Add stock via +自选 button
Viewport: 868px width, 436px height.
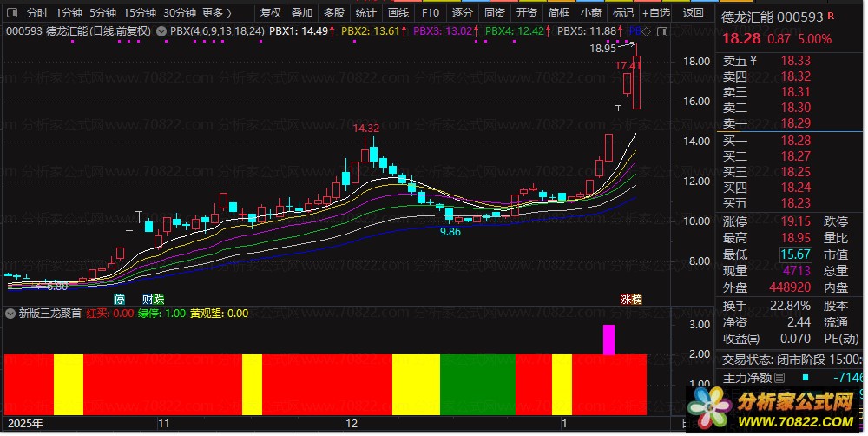pos(656,12)
